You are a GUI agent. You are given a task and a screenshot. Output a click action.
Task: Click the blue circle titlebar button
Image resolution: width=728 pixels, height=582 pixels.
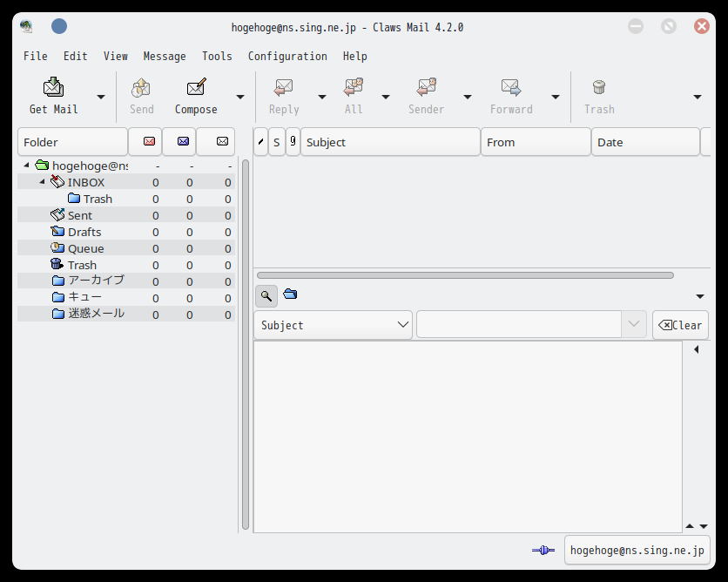pyautogui.click(x=59, y=26)
